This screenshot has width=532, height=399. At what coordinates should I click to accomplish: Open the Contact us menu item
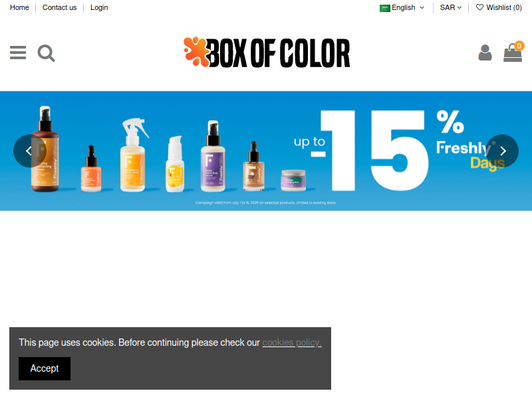pyautogui.click(x=59, y=7)
